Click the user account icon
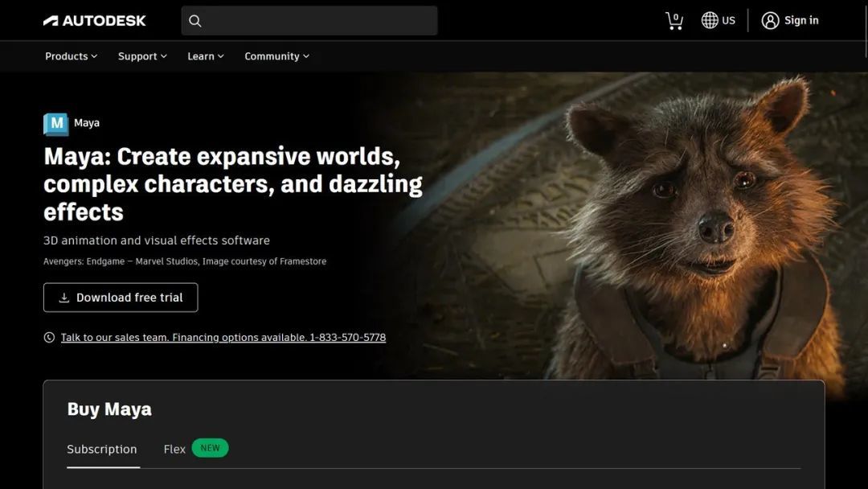 [770, 20]
